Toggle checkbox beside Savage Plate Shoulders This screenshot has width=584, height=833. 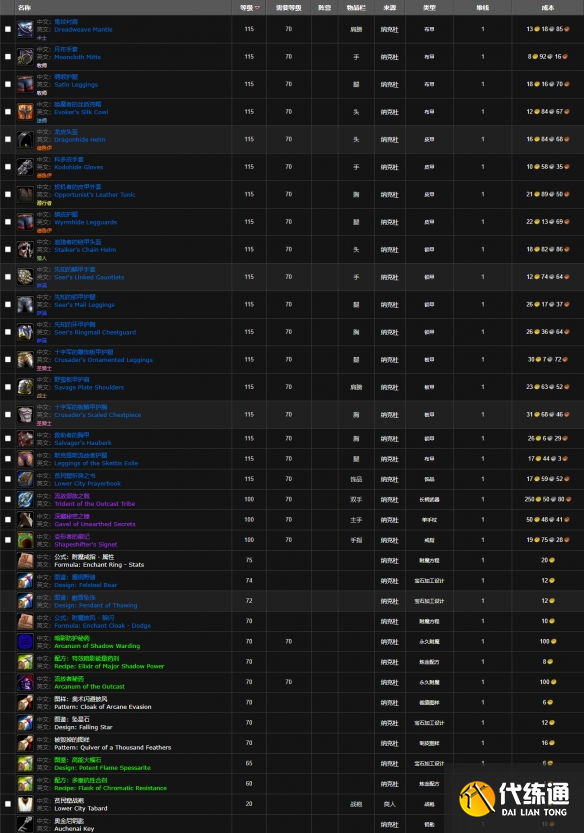(x=8, y=387)
